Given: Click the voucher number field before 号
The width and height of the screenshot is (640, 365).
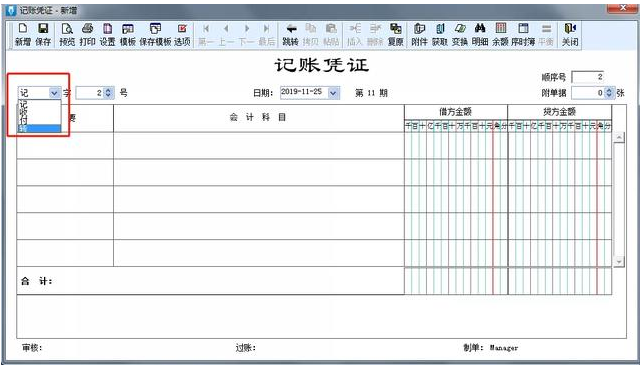Looking at the screenshot, I should tap(90, 93).
